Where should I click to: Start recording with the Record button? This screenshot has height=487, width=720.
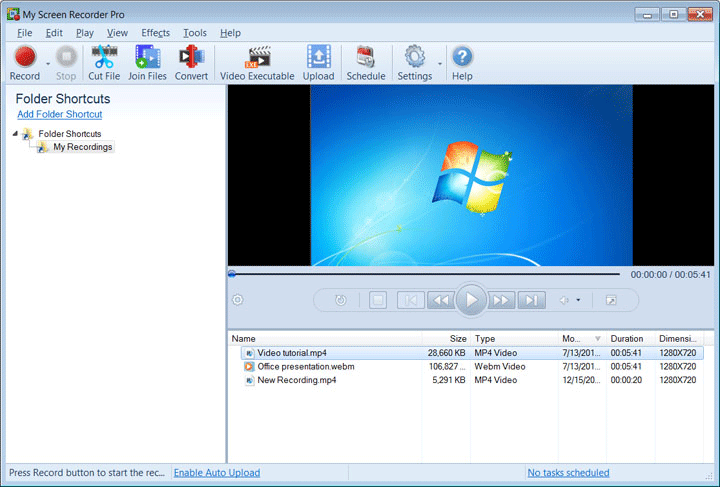[25, 63]
